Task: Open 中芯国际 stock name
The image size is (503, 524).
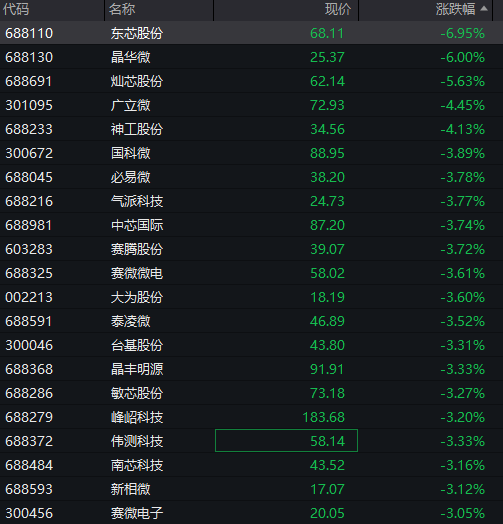Action: (x=137, y=226)
